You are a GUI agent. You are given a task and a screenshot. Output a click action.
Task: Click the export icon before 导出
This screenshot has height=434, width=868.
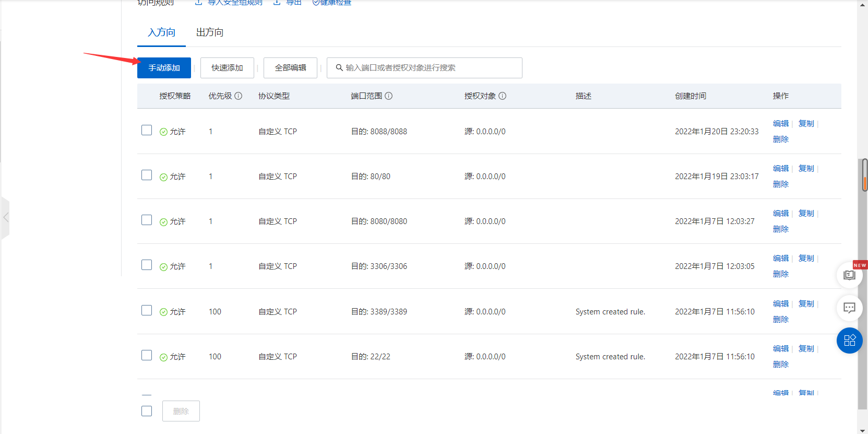277,3
